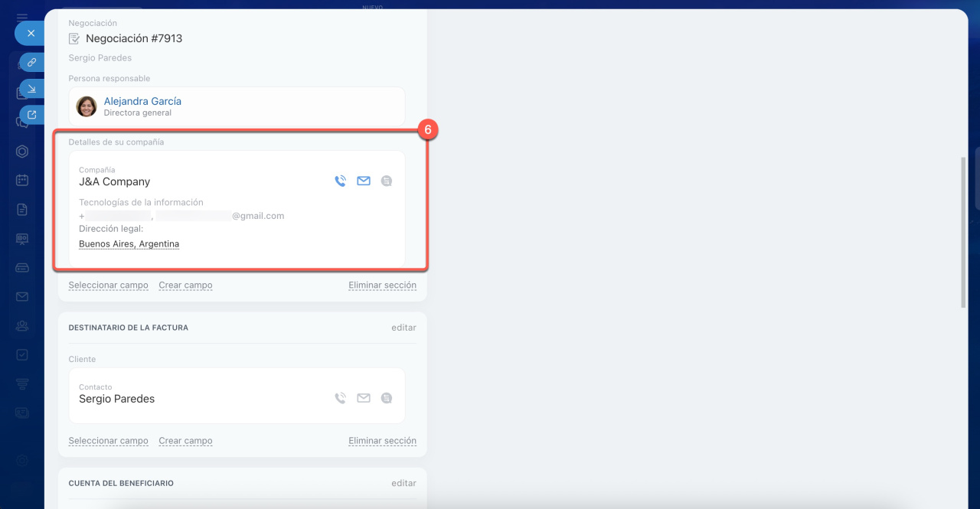Edit the Destinatario de la factura section
The width and height of the screenshot is (980, 509).
click(403, 328)
